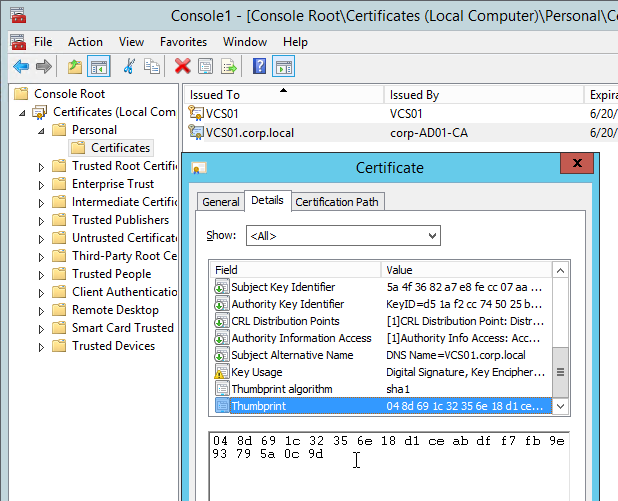Click the Back arrow toolbar icon
618x501 pixels.
[21, 66]
